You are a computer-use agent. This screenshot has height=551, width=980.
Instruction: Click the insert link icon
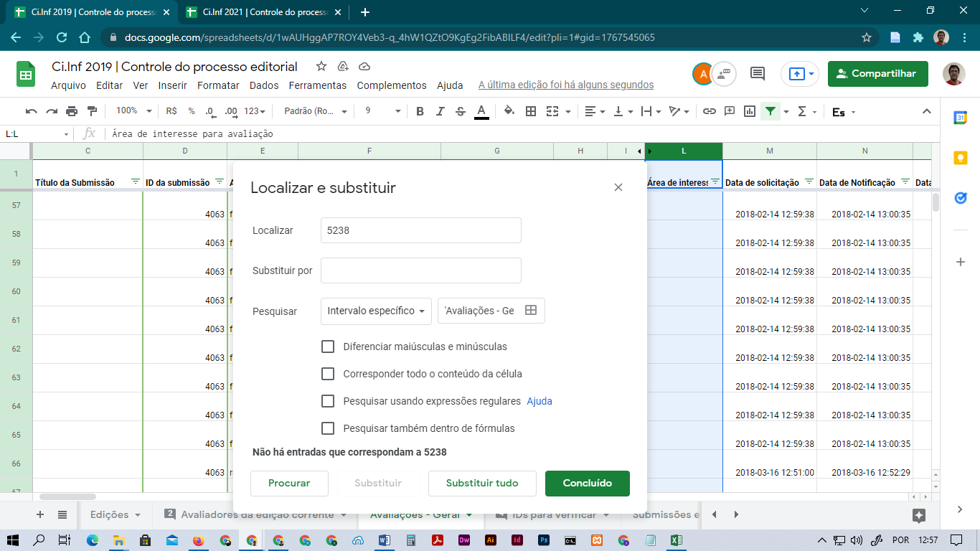tap(710, 111)
